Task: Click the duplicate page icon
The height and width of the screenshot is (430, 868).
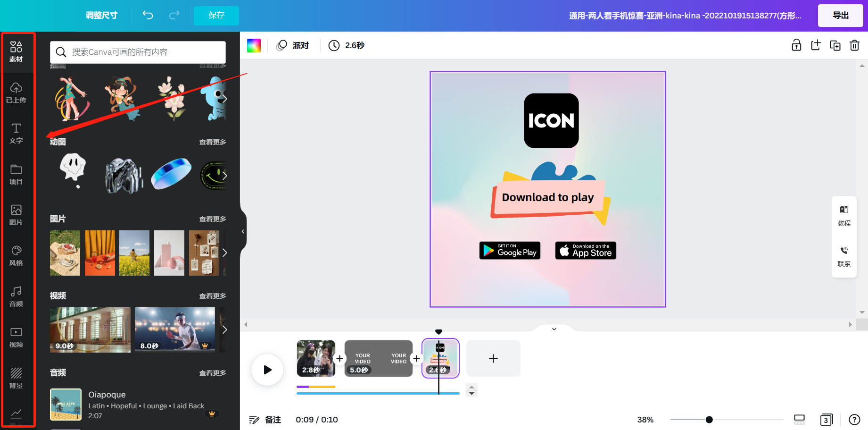Action: click(x=835, y=45)
